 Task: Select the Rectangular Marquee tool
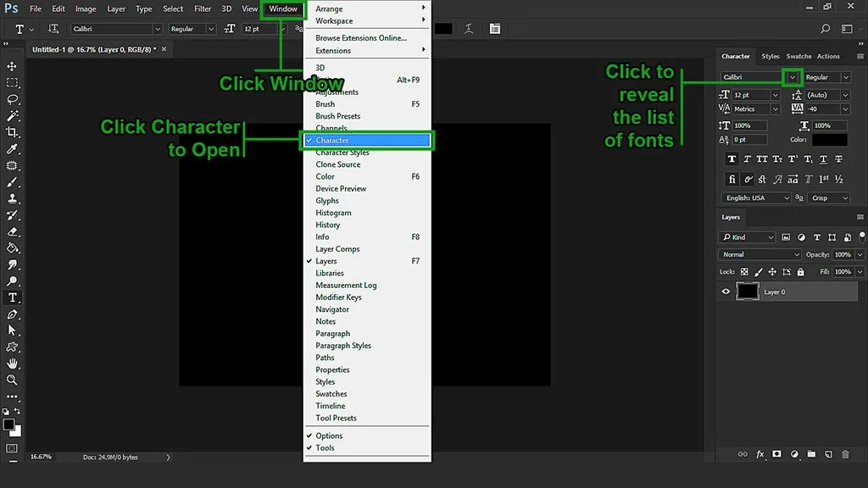(12, 83)
